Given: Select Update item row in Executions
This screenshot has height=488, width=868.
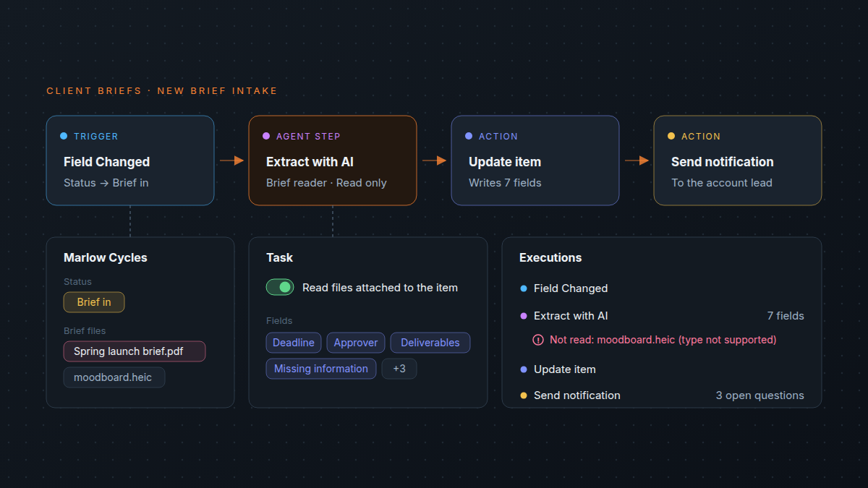Looking at the screenshot, I should point(662,369).
